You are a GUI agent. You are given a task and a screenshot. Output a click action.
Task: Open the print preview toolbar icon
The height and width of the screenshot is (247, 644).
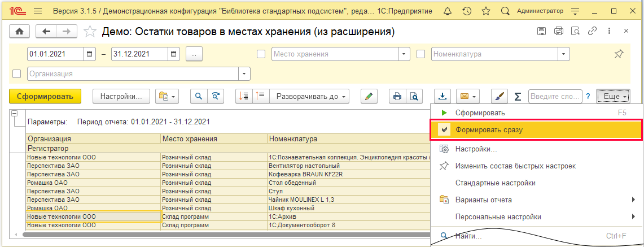[x=414, y=96]
